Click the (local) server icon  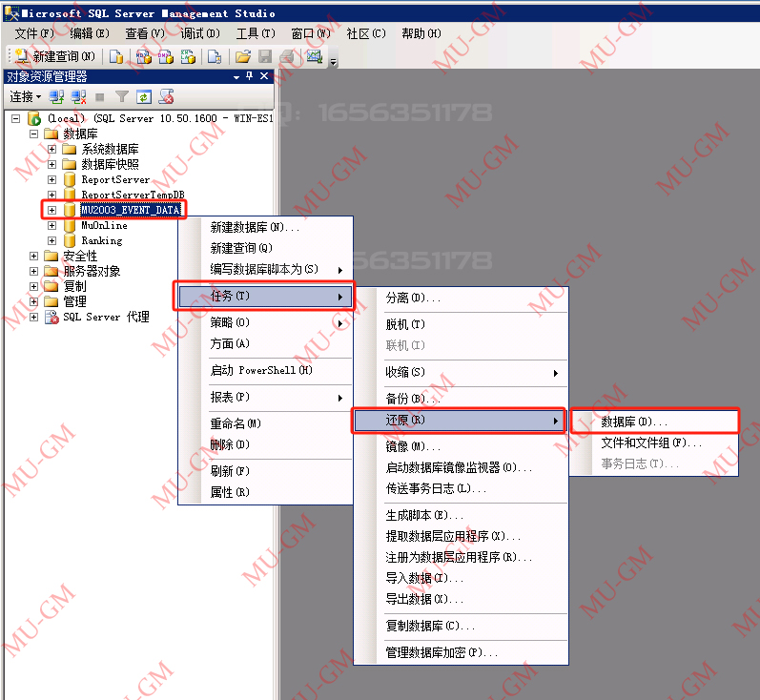34,118
